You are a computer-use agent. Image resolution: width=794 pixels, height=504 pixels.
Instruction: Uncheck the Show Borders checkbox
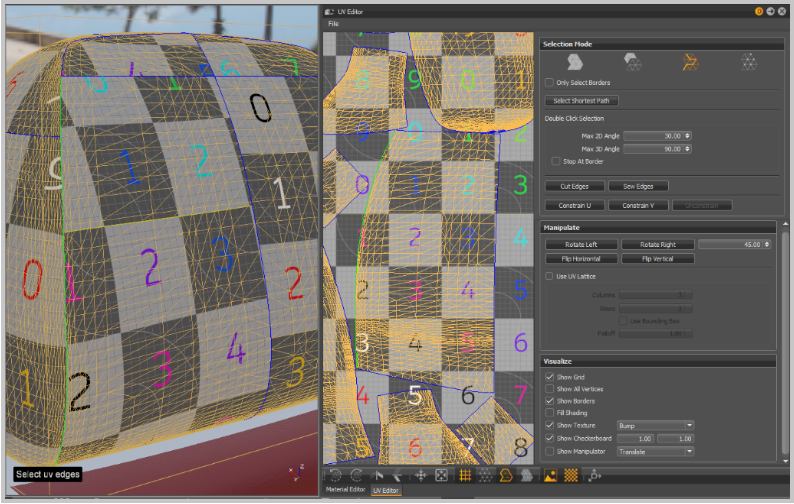(549, 401)
